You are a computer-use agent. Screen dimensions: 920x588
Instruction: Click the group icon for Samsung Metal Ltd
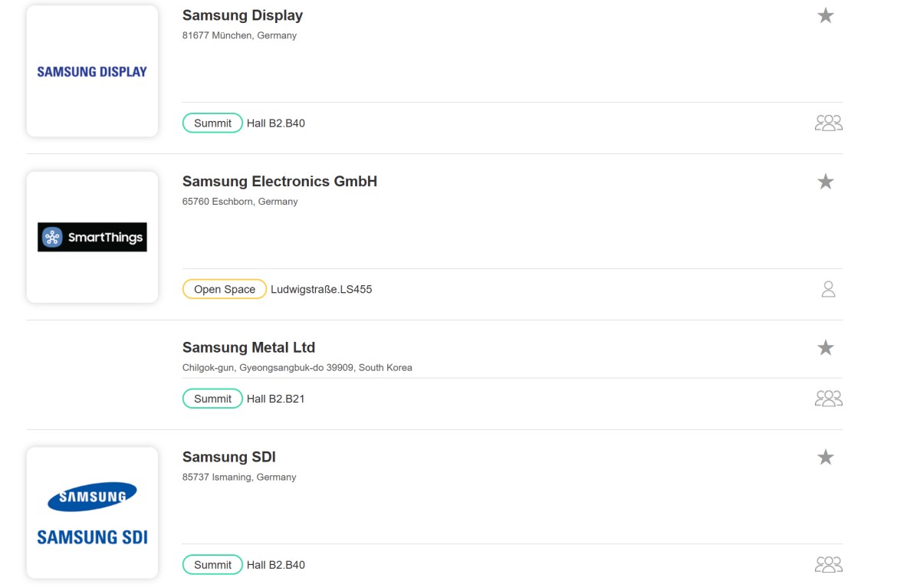click(828, 399)
